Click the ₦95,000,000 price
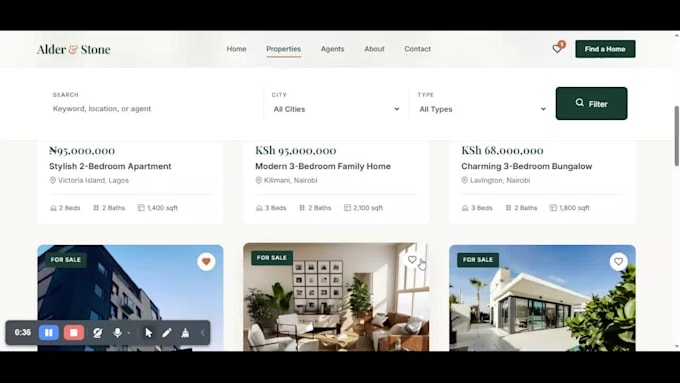This screenshot has width=680, height=383. (x=82, y=151)
